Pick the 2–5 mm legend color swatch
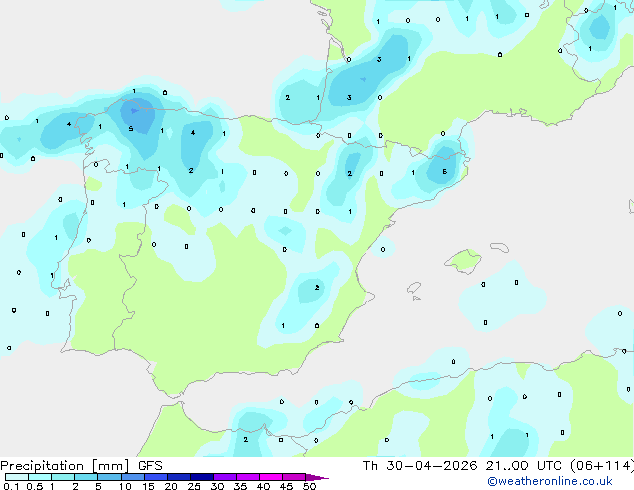Viewport: 634px width, 490px height. pyautogui.click(x=86, y=477)
